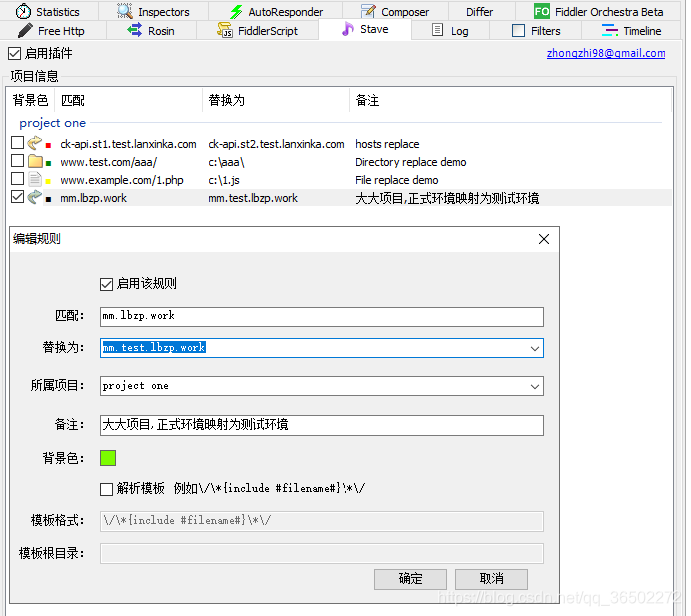Select the Stave tab
691x616 pixels.
click(364, 30)
